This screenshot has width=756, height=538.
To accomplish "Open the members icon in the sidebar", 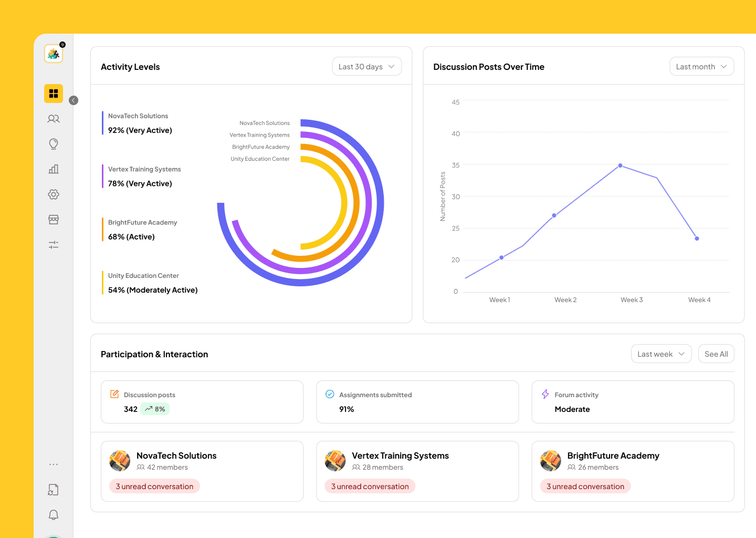I will 54,119.
